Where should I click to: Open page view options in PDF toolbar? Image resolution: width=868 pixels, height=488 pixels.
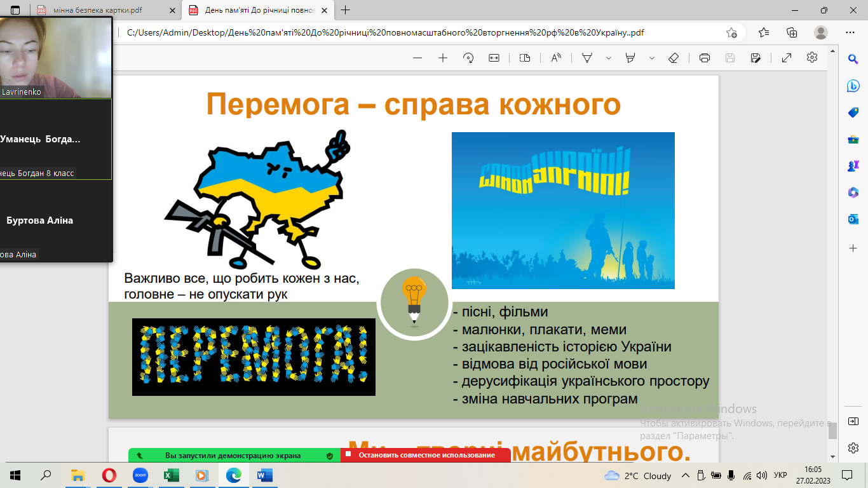[524, 58]
